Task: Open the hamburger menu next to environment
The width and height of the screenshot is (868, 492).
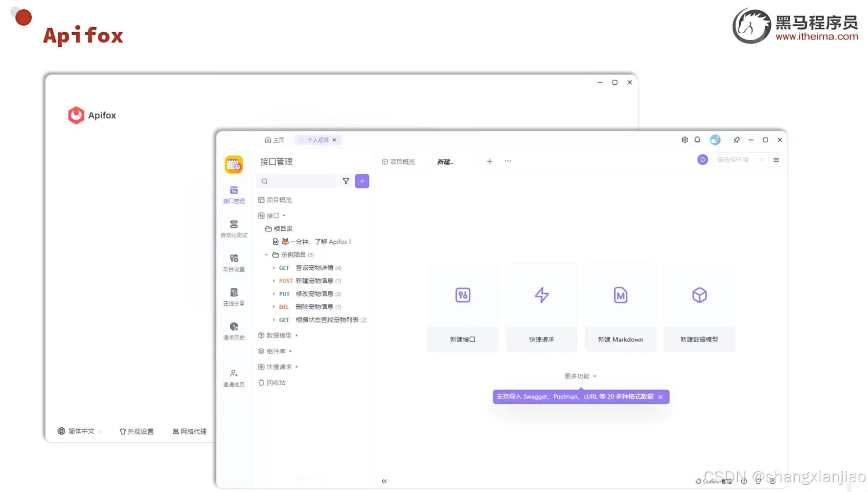Action: point(776,160)
